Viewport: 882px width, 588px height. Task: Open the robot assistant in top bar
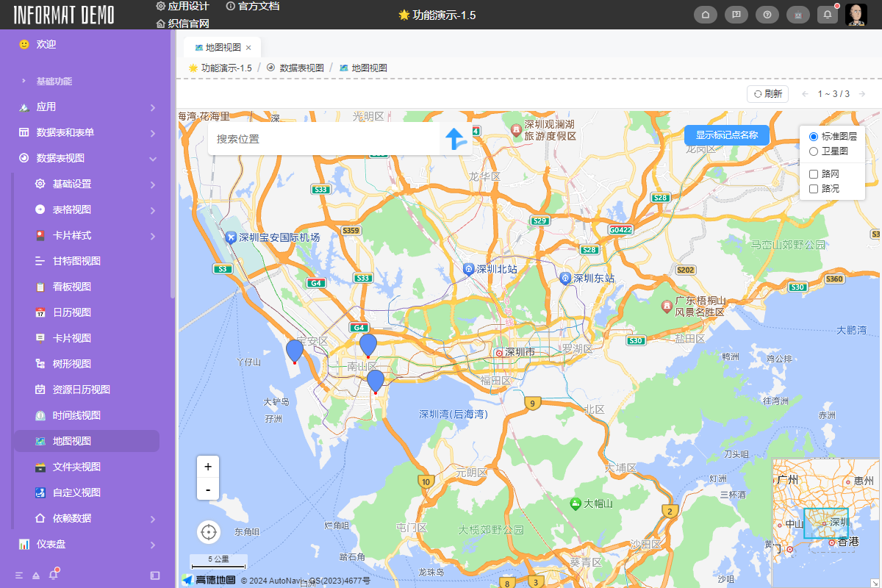(x=798, y=15)
